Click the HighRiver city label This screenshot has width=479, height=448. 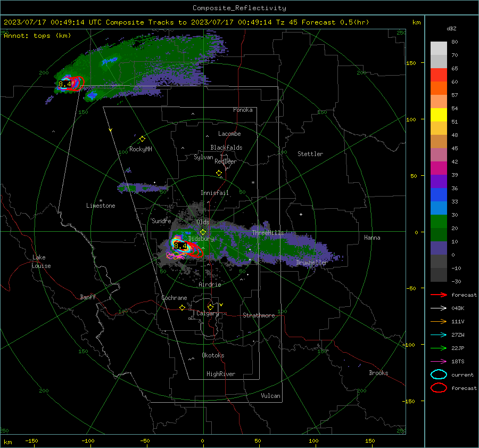(221, 374)
